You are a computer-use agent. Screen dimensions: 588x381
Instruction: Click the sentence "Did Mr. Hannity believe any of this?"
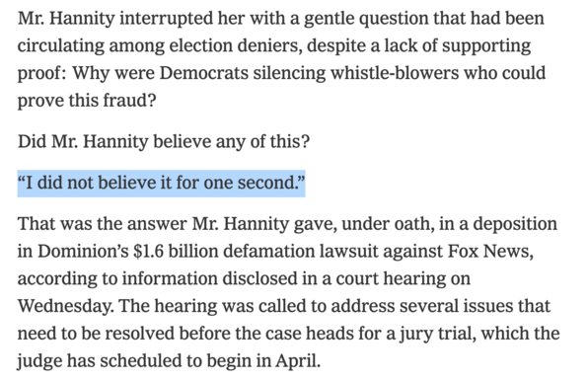(x=164, y=142)
